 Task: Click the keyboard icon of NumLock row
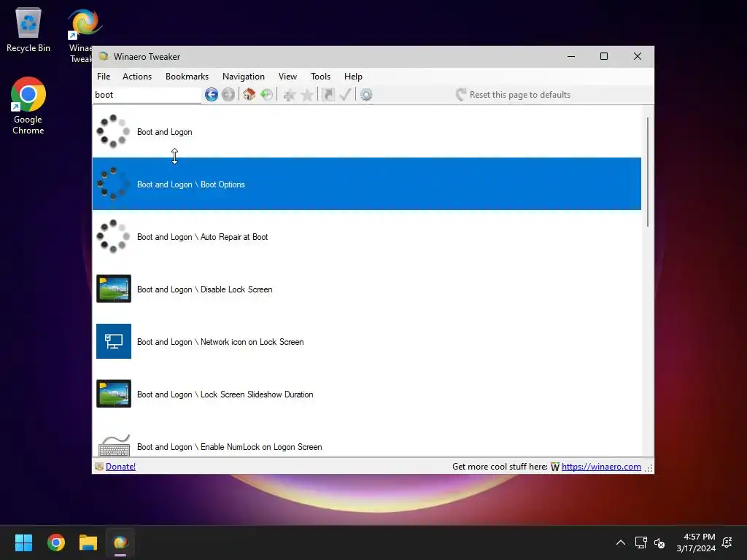pyautogui.click(x=114, y=446)
